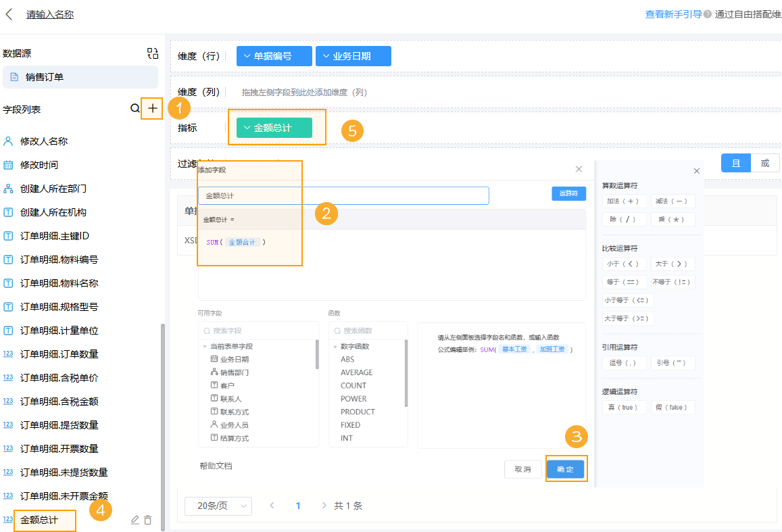Click the data source switch icon beside 数据源
This screenshot has height=532, width=782.
click(152, 53)
